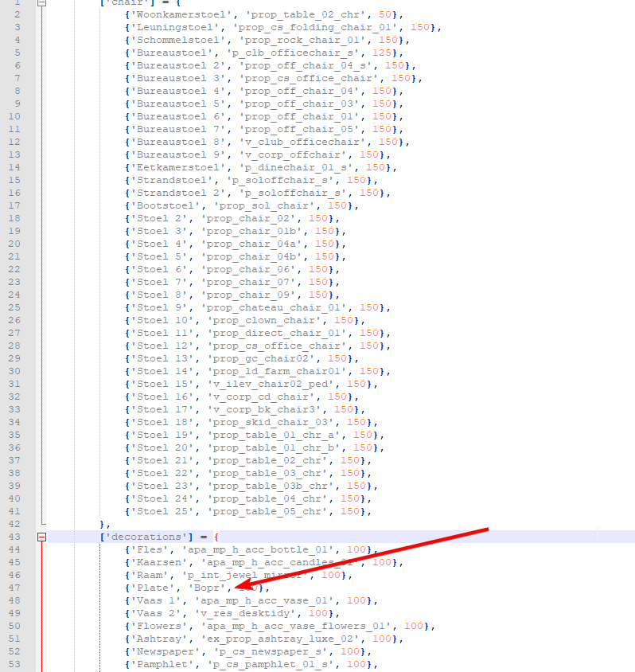
Task: Collapse the 'chair' block fold marker
Action: point(42,2)
